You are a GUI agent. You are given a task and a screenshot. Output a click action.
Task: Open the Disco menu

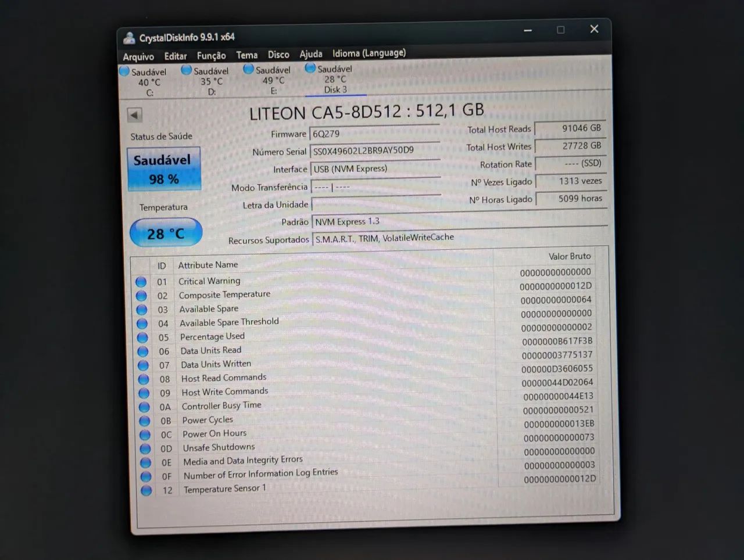278,55
